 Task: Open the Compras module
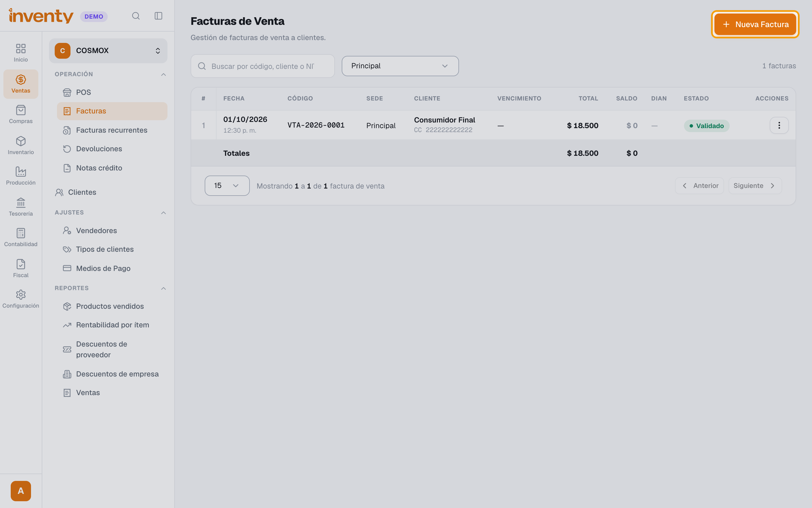coord(21,115)
